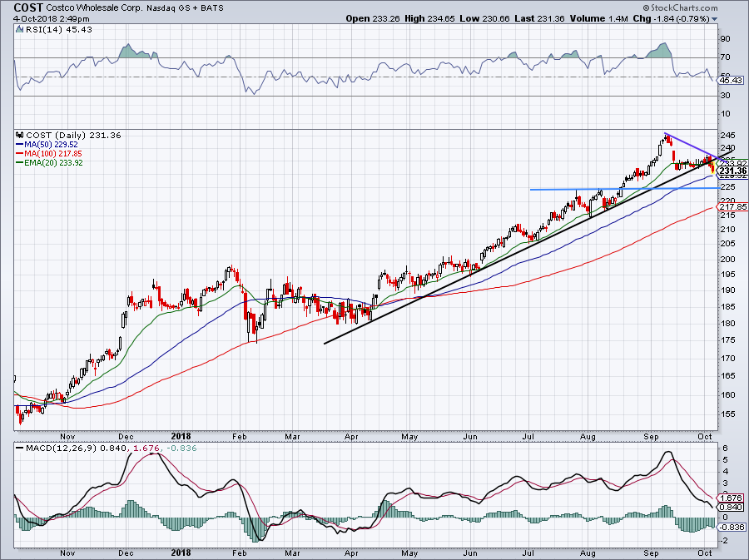Select the MA(100) 217.85 legend entry
This screenshot has height=560, width=749.
pyautogui.click(x=49, y=153)
